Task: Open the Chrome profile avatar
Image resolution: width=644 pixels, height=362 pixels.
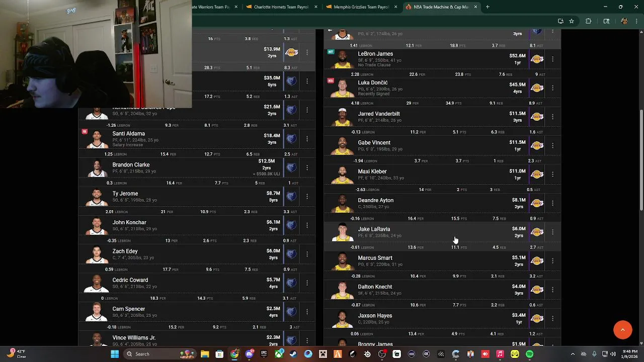Action: click(x=624, y=21)
